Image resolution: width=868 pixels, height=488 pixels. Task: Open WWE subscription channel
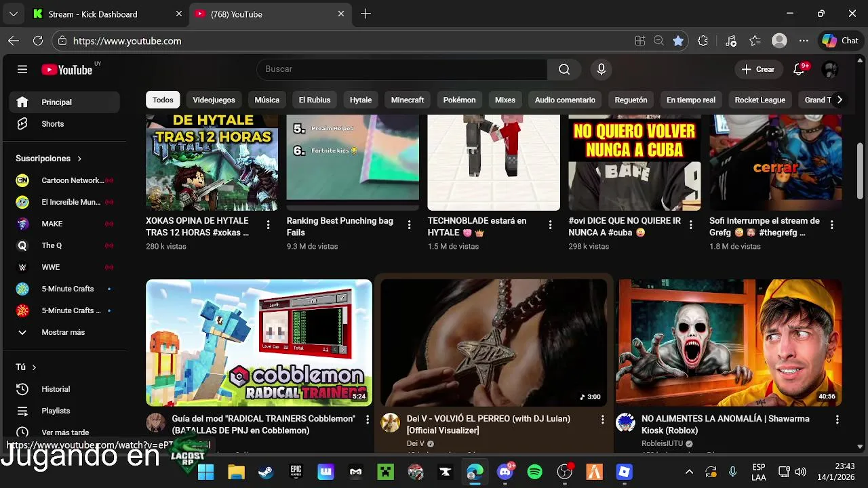point(64,267)
